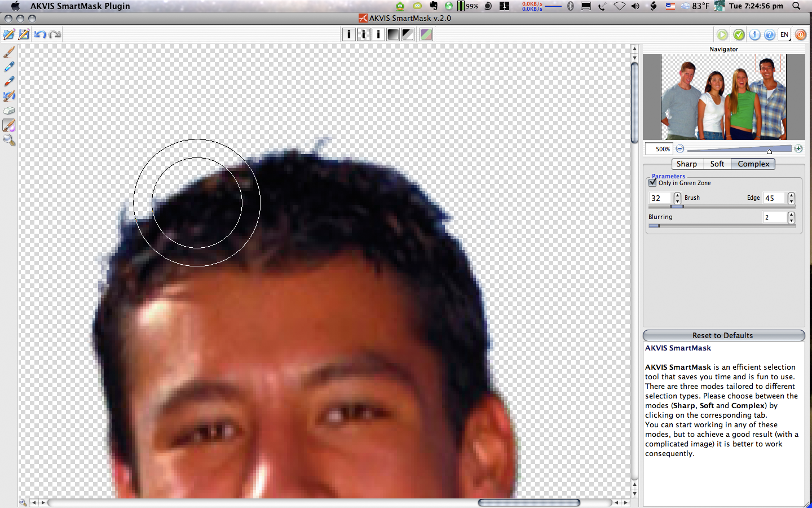Click the Edge value input field
Viewport: 812px width, 508px height.
click(x=775, y=198)
